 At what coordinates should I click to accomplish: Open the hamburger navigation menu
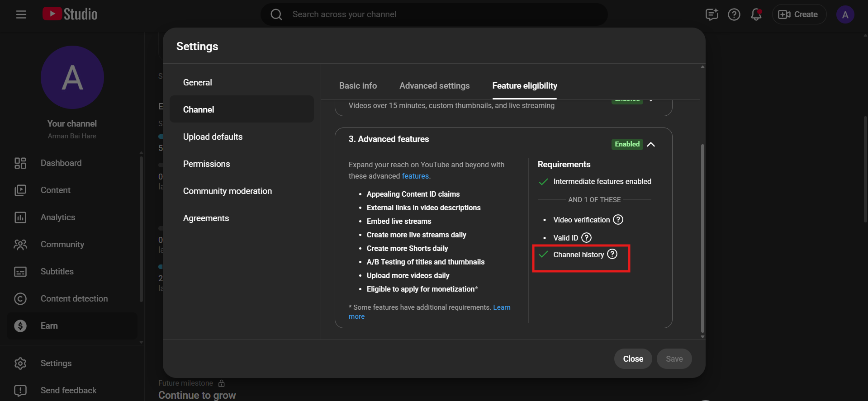tap(21, 14)
